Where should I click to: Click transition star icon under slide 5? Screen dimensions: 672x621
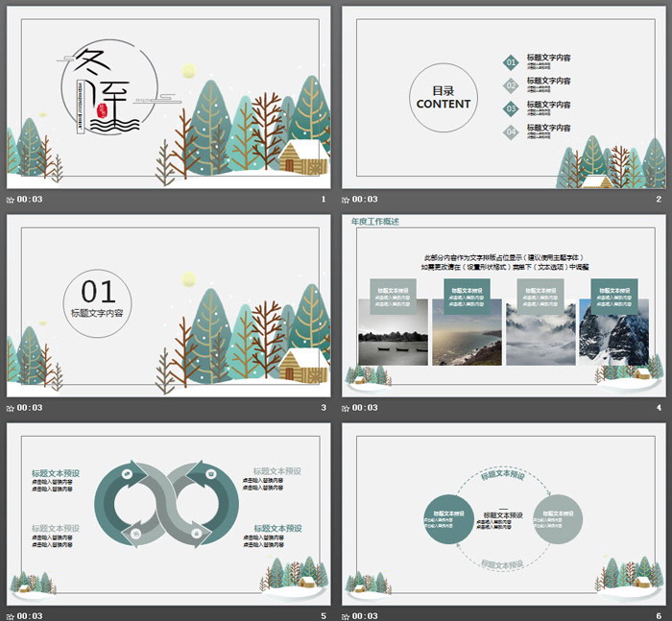[x=11, y=615]
